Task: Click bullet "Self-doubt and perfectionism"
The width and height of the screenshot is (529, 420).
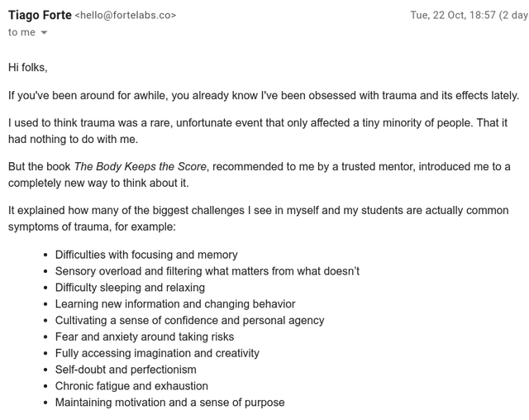Action: (x=126, y=370)
